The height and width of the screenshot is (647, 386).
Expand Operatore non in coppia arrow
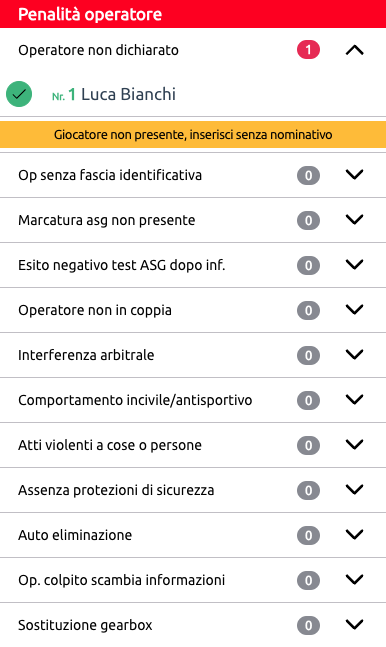[x=354, y=310]
